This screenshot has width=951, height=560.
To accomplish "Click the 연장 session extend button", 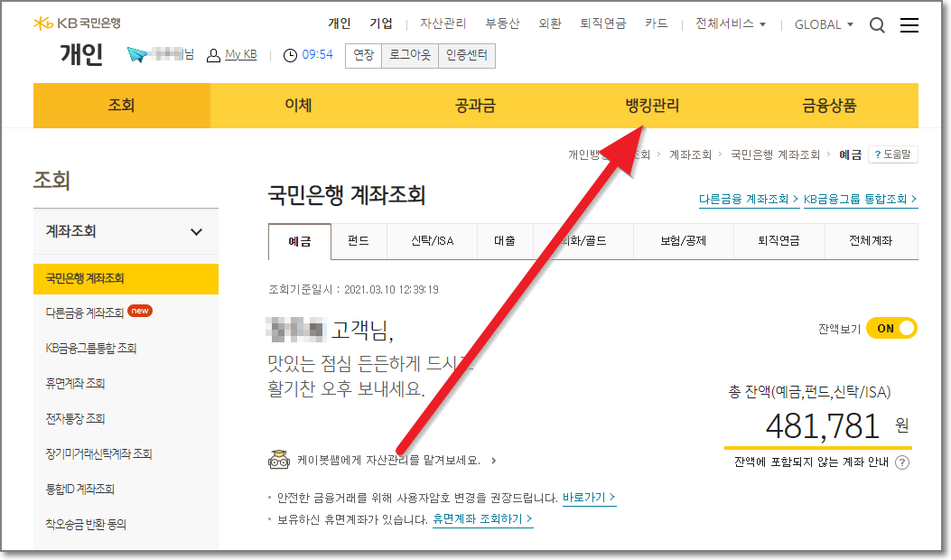I will click(x=363, y=55).
